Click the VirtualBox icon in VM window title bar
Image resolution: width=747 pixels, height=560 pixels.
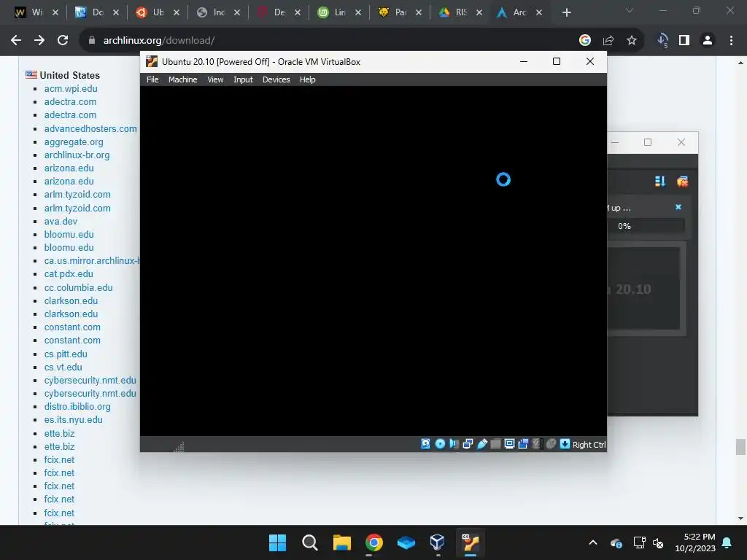click(152, 61)
